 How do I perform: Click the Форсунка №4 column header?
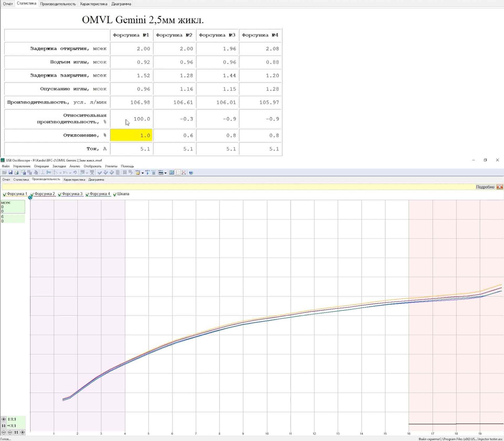point(260,35)
